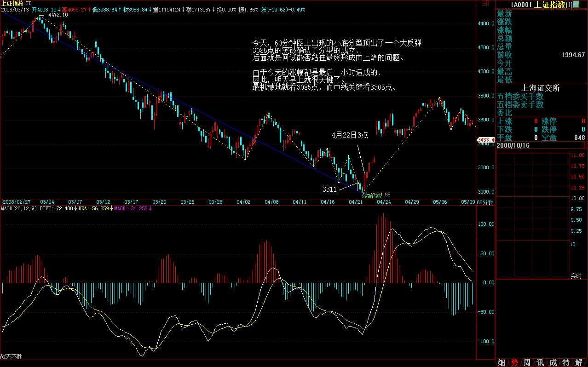Click the 04/08 date on time axis
The width and height of the screenshot is (588, 367).
(271, 202)
